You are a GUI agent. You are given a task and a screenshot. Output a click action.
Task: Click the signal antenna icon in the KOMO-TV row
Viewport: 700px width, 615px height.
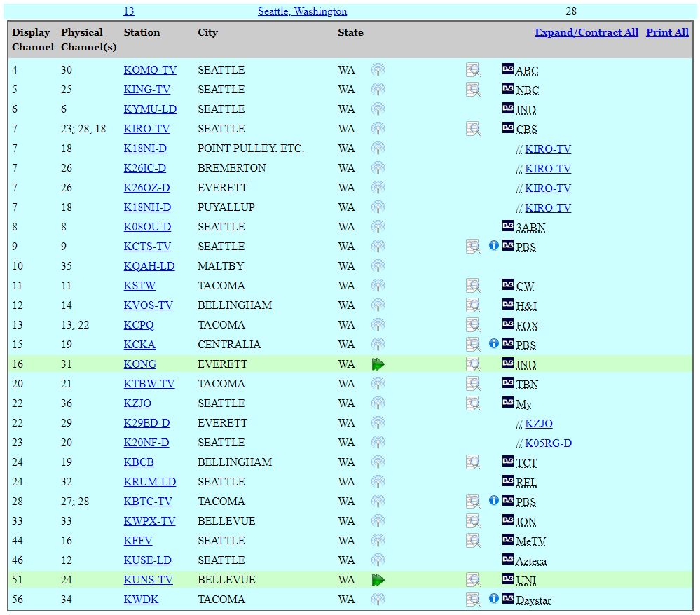click(x=378, y=70)
